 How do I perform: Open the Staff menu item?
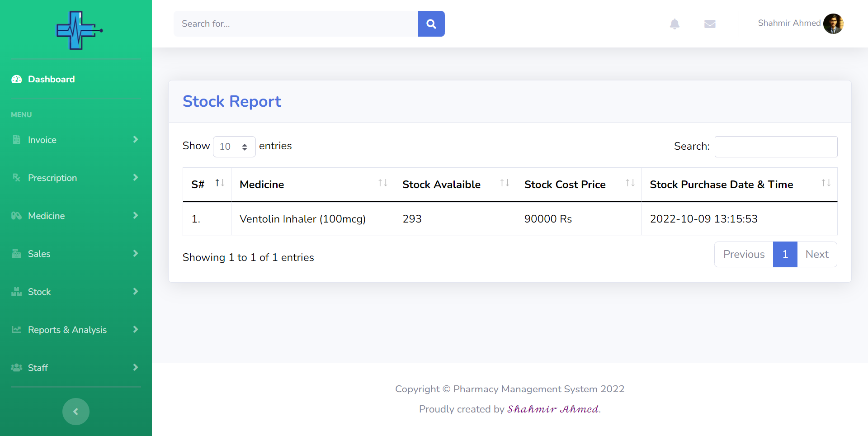coord(75,368)
